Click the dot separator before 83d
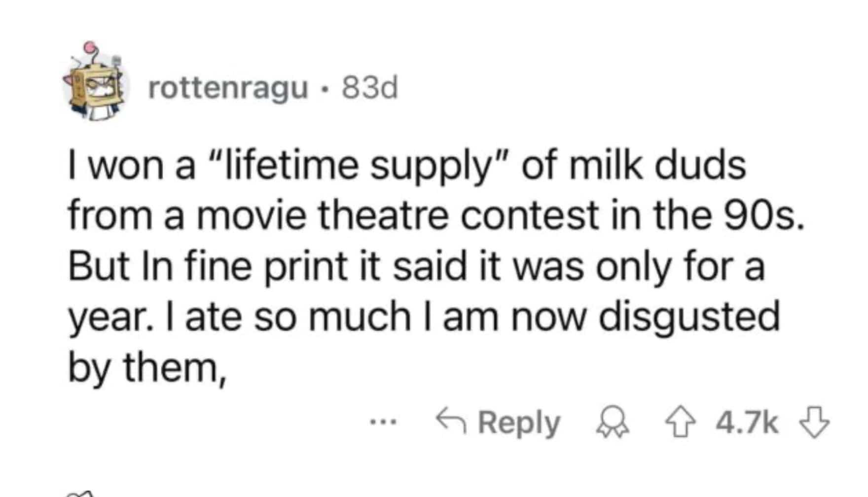868x497 pixels. tap(324, 90)
